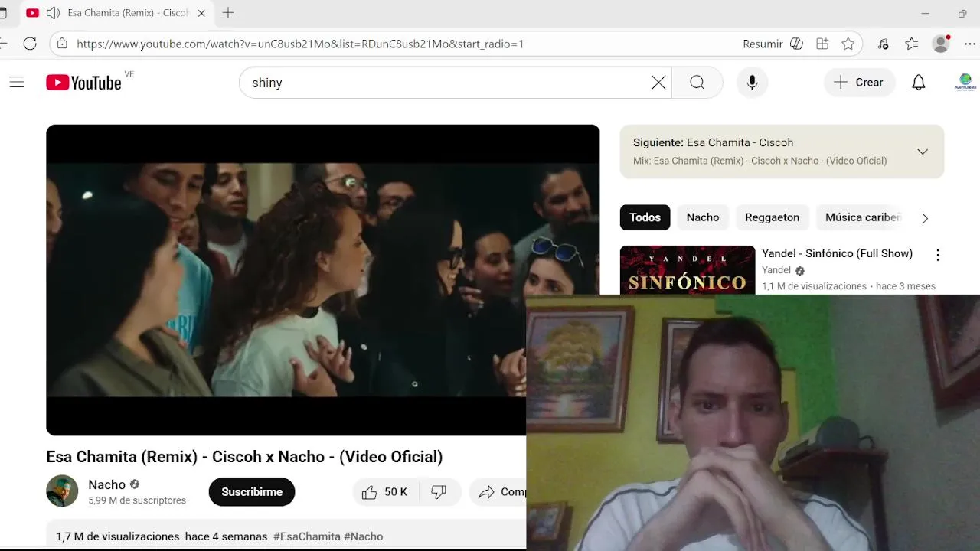Add this page to favorites star

(x=848, y=44)
